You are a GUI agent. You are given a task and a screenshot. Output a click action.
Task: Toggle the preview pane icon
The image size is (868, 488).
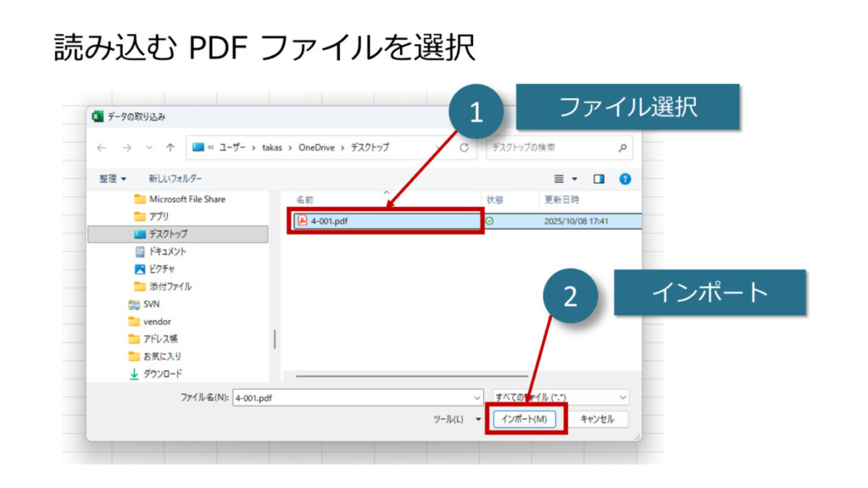pyautogui.click(x=598, y=179)
